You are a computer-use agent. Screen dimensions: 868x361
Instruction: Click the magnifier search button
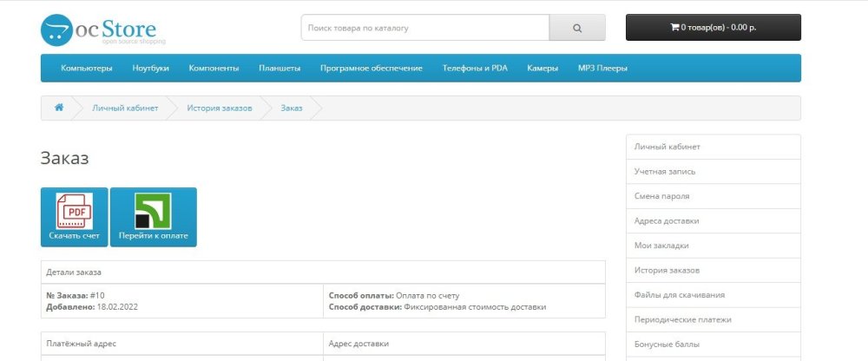coord(577,28)
